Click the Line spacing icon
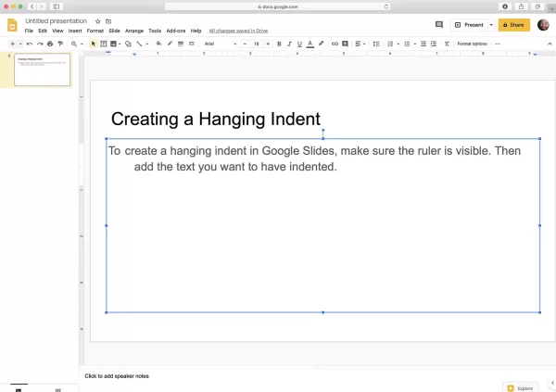Image resolution: width=556 pixels, height=392 pixels. coord(376,44)
